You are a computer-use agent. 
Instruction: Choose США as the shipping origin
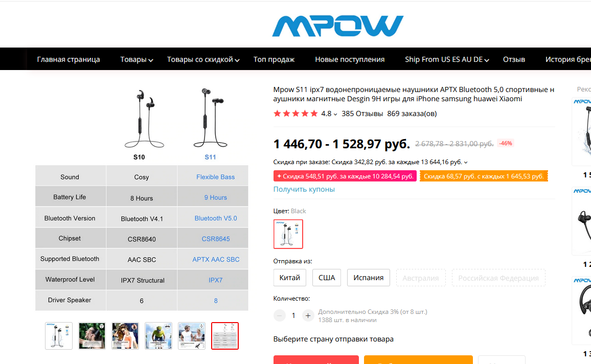(x=327, y=278)
